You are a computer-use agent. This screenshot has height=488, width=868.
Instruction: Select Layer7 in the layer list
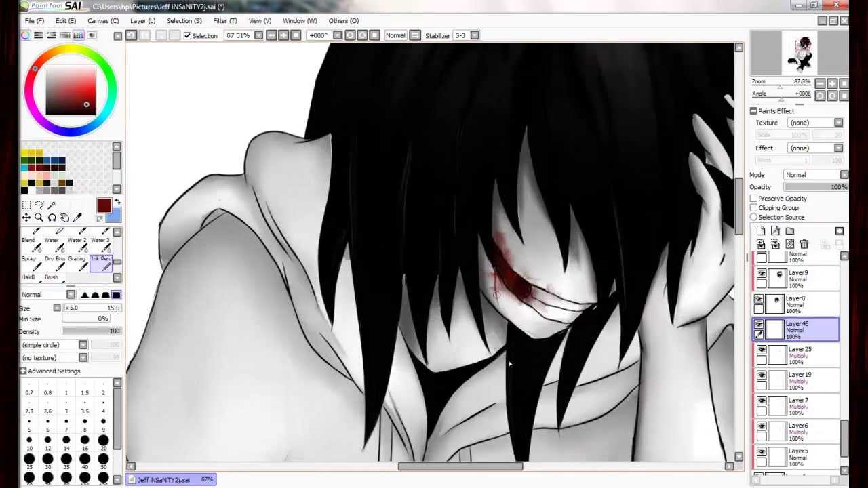tap(796, 406)
